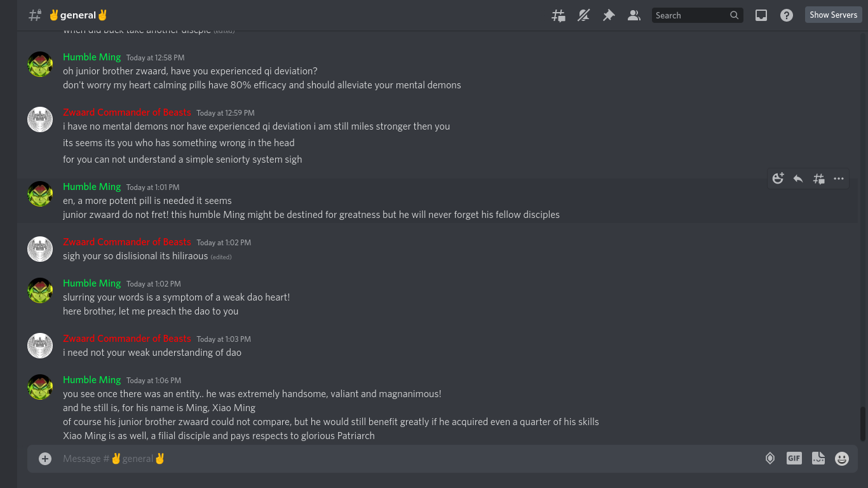Create a thread from the message
868x488 pixels.
818,179
